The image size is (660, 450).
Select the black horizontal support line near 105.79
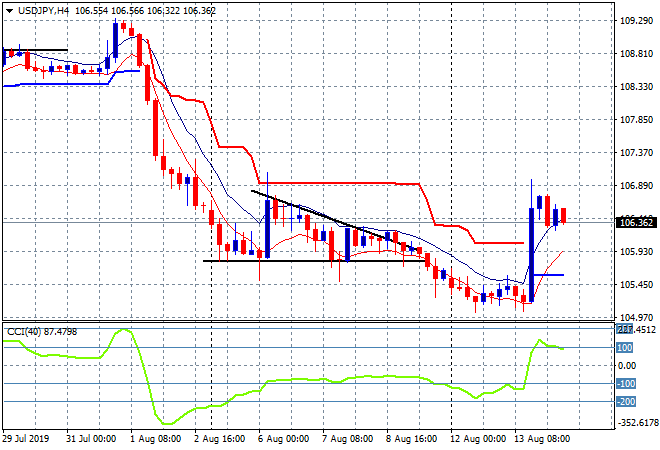pos(300,261)
